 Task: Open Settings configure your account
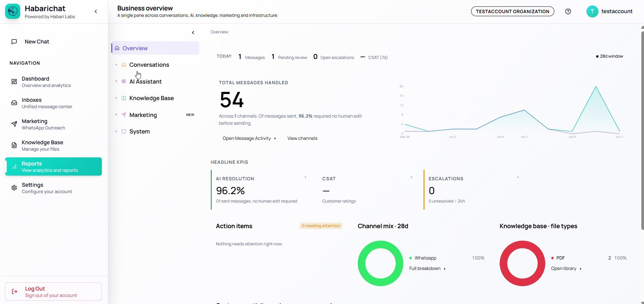[53, 188]
